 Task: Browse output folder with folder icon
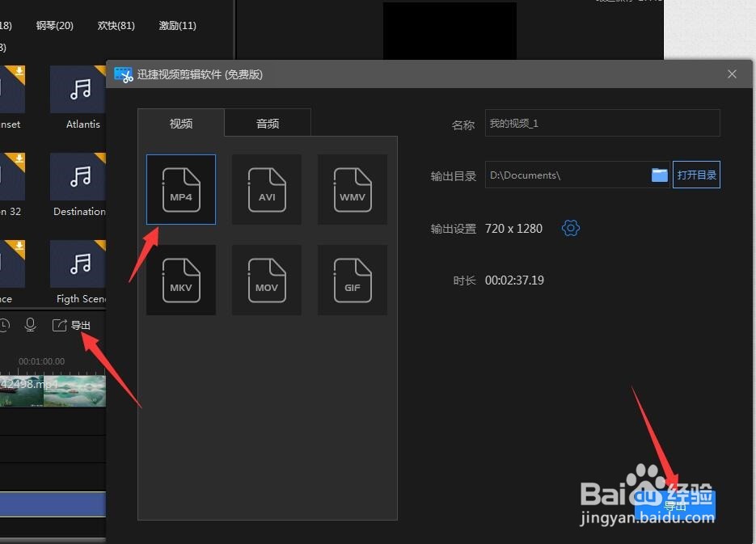[659, 175]
